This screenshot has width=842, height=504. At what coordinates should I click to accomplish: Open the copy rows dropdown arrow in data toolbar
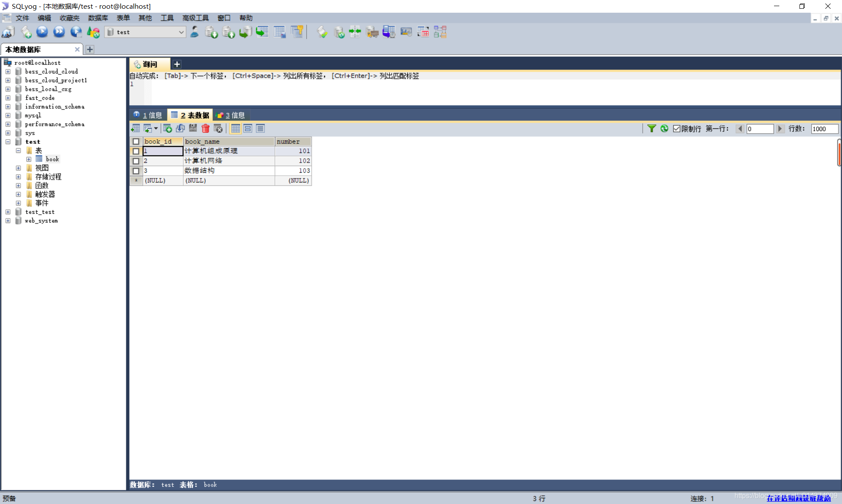tap(156, 128)
